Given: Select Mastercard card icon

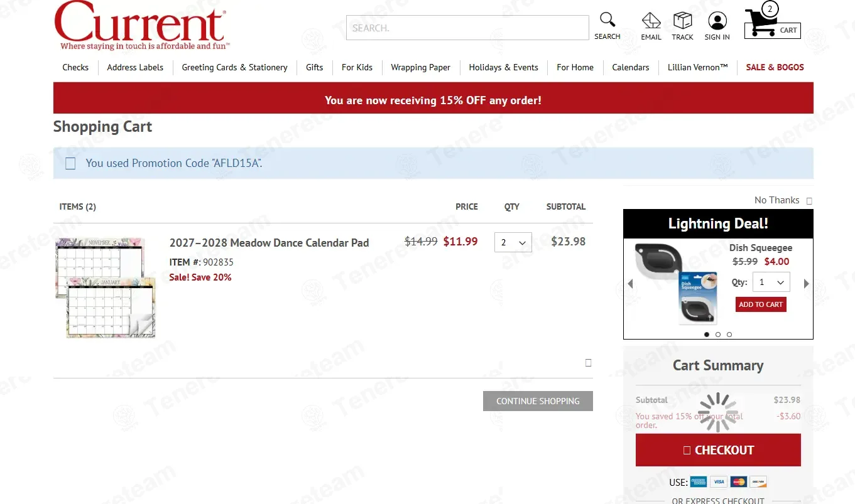Looking at the screenshot, I should click(739, 482).
